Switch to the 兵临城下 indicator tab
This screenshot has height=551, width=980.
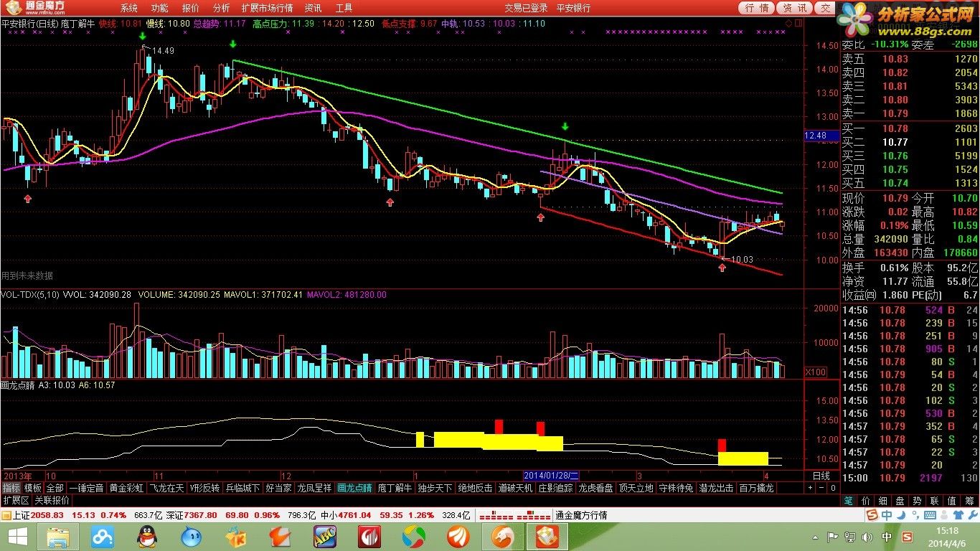(243, 488)
